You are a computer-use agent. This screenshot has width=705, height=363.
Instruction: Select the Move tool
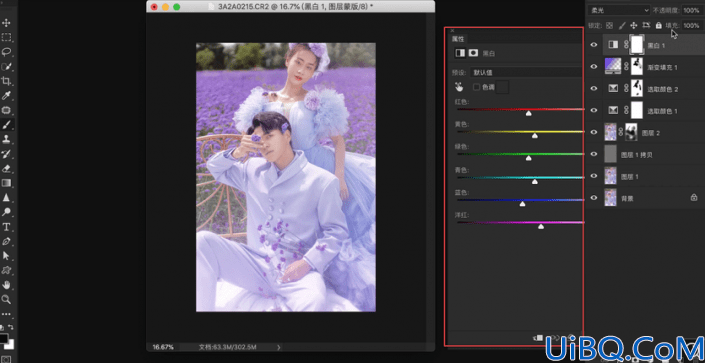click(6, 23)
